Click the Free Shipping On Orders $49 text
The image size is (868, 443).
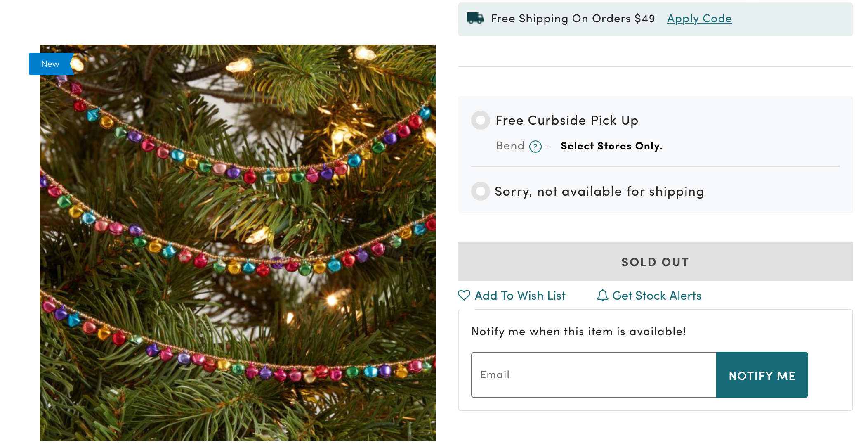[x=573, y=19]
